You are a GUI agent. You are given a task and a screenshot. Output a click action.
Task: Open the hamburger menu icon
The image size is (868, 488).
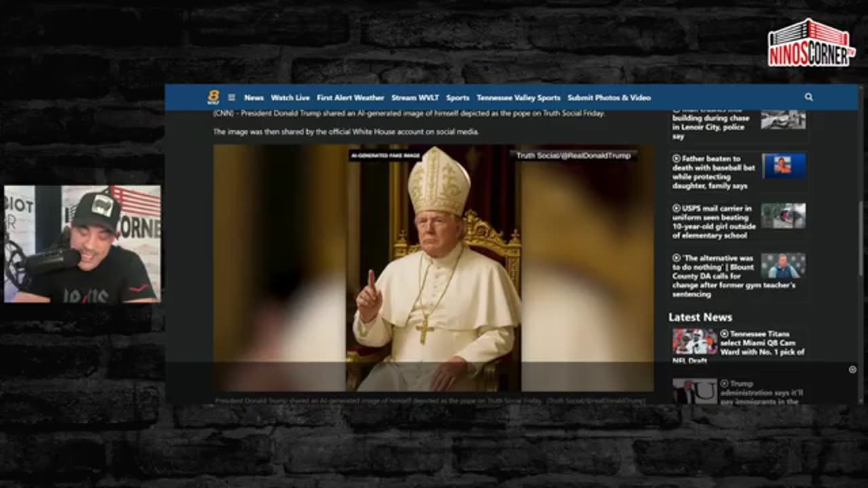231,98
